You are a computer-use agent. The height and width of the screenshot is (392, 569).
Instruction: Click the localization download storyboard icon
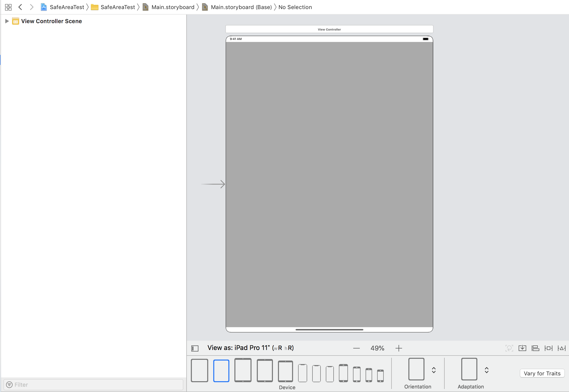click(524, 348)
